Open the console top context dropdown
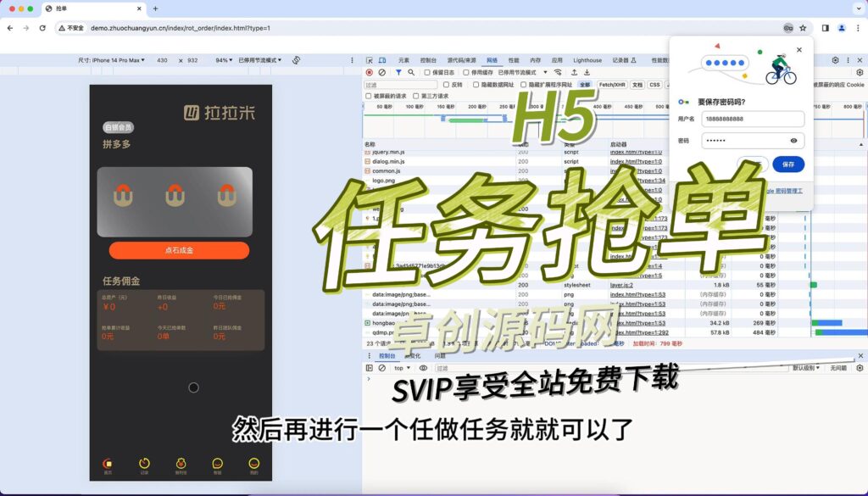Viewport: 868px width, 496px height. click(x=403, y=368)
